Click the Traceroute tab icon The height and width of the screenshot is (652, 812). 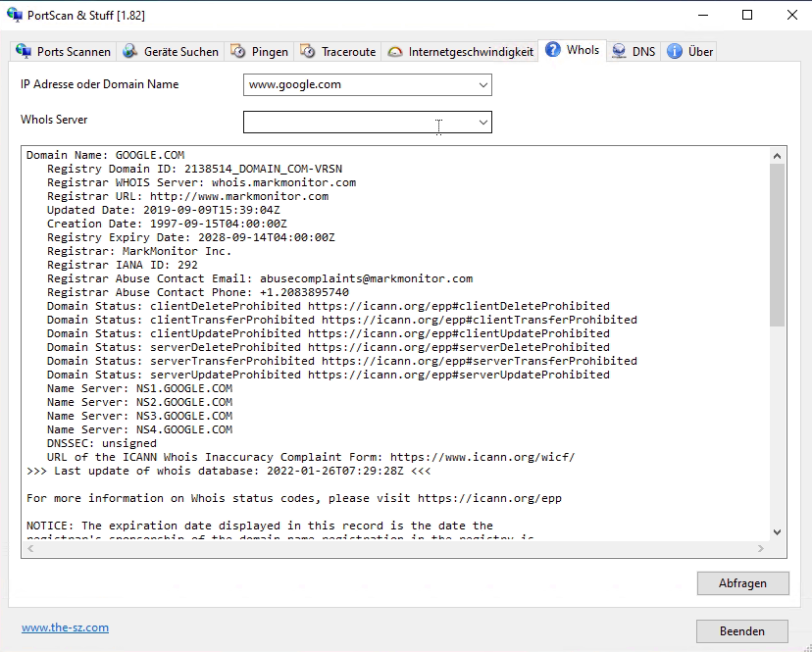pos(306,50)
